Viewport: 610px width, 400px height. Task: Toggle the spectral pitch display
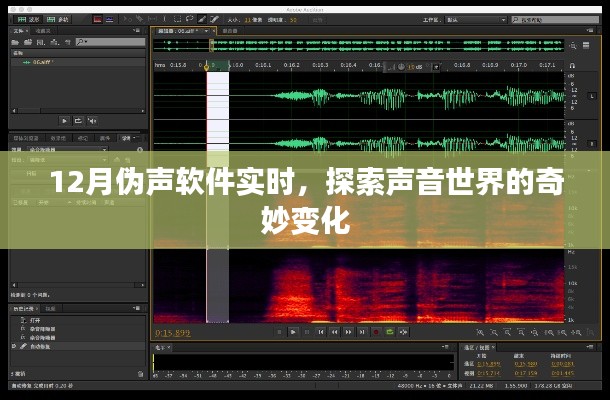click(x=109, y=19)
